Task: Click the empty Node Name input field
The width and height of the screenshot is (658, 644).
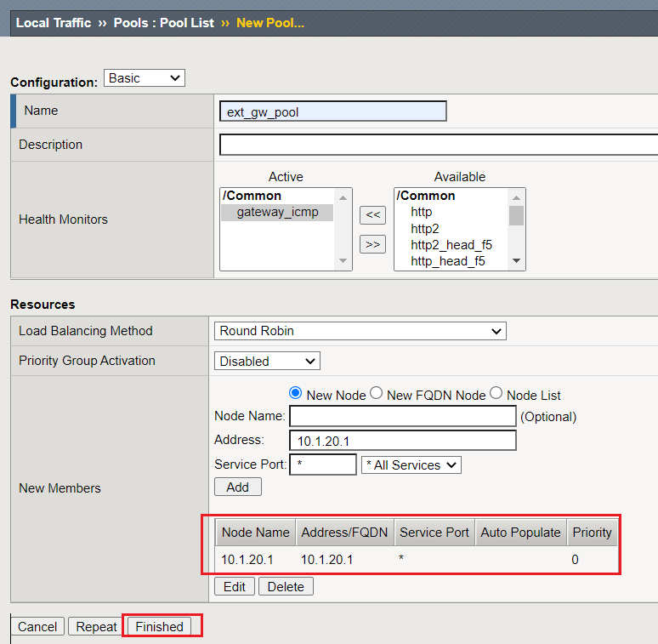Action: [402, 416]
